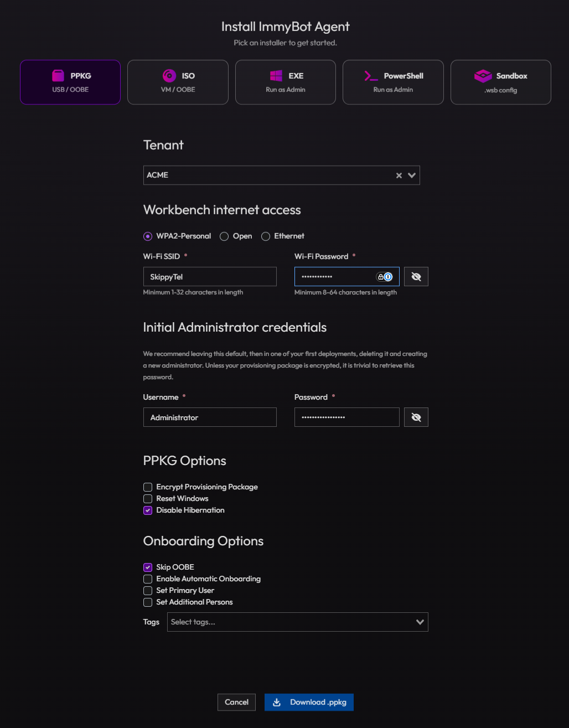
Task: Switch to the ISO installer tab
Action: coord(178,82)
